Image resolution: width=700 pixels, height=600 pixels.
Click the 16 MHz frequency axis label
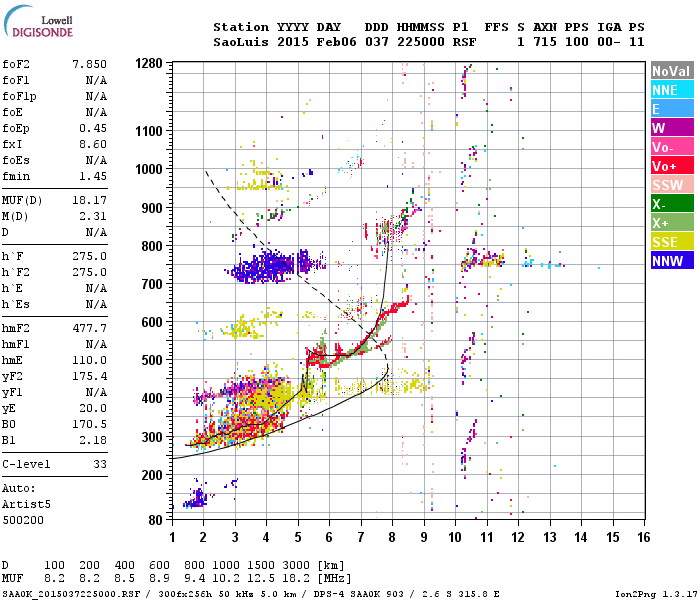[x=644, y=537]
